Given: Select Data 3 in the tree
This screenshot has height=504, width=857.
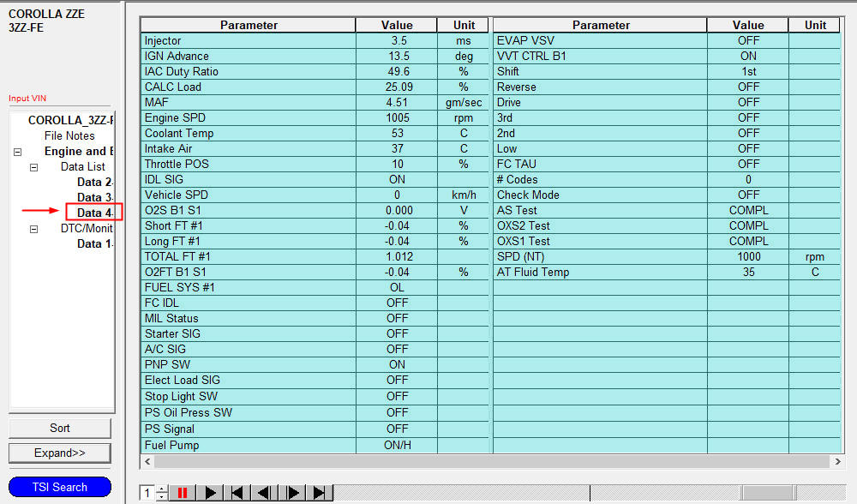Looking at the screenshot, I should tap(94, 197).
